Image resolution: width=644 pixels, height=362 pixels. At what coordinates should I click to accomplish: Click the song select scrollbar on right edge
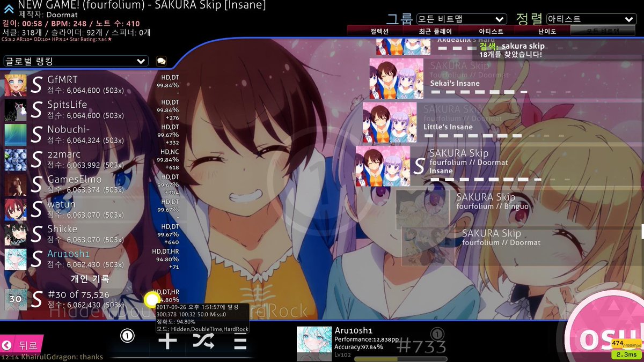point(642,232)
